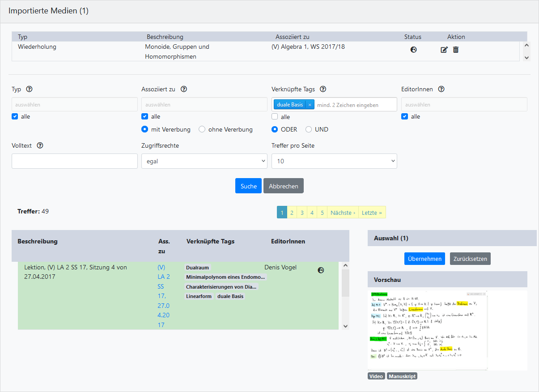Open the EditorInnen selection field
539x392 pixels.
[x=464, y=105]
